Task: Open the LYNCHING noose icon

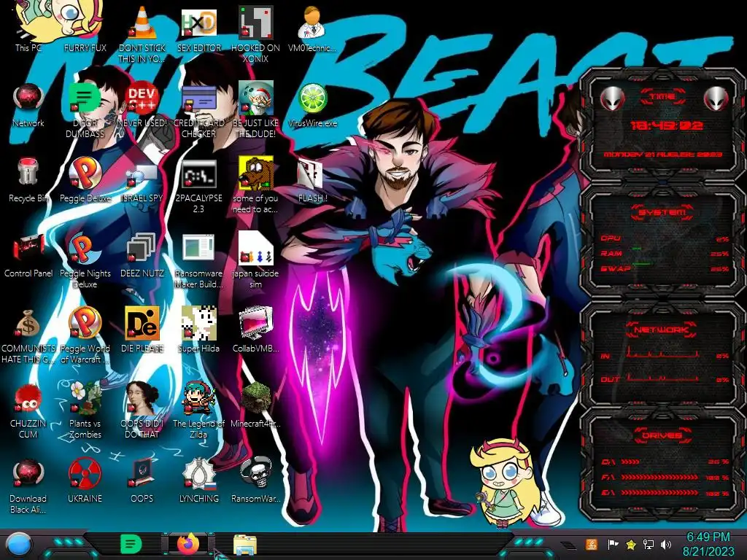Action: (x=198, y=474)
